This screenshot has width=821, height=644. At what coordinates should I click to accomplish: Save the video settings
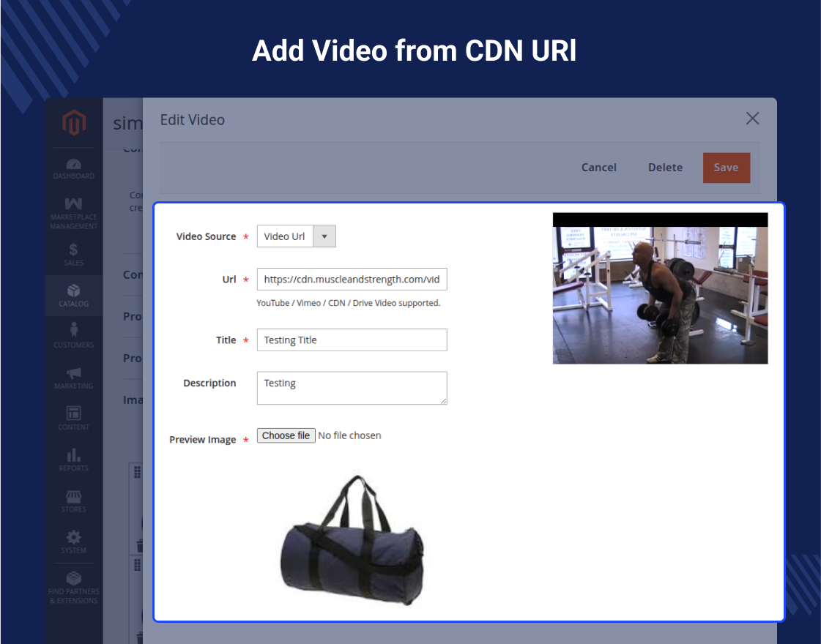pos(727,168)
